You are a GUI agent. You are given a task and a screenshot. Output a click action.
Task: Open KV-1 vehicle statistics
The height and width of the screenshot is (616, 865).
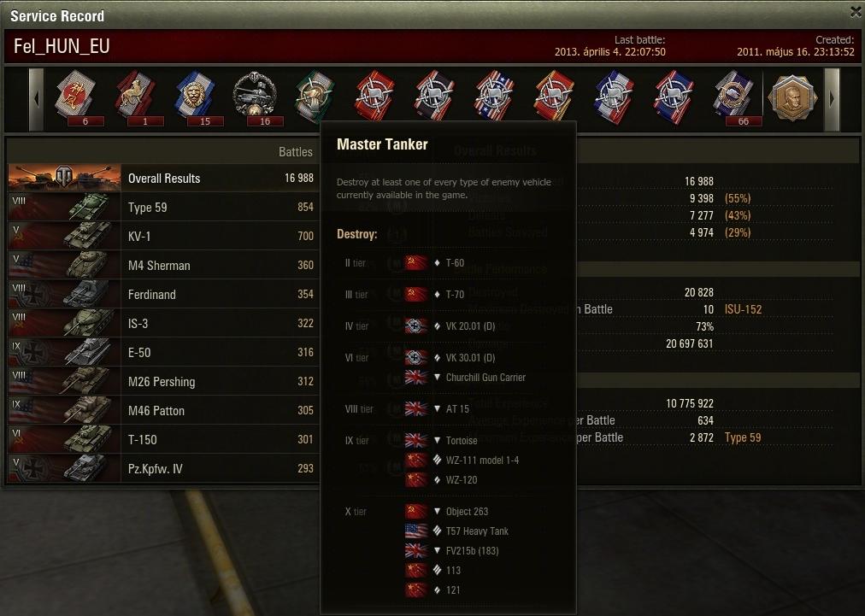click(163, 236)
